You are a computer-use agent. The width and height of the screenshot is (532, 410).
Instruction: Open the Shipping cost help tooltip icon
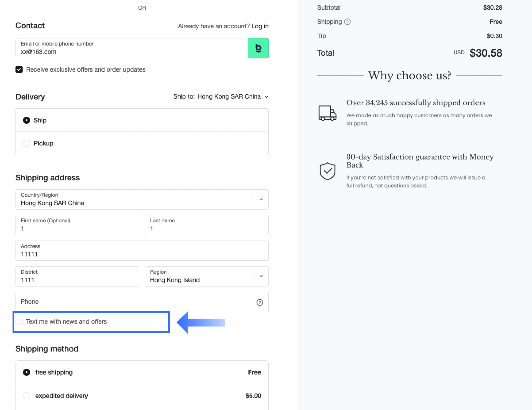[x=347, y=22]
